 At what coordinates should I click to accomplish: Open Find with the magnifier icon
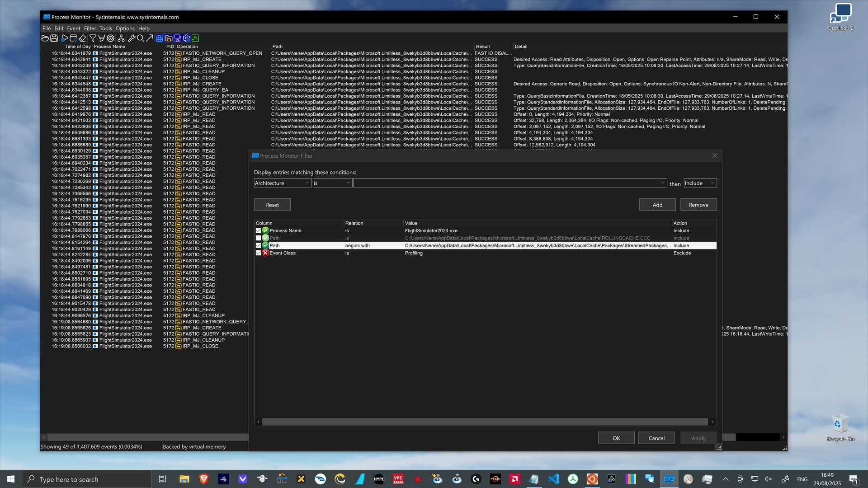pos(141,38)
